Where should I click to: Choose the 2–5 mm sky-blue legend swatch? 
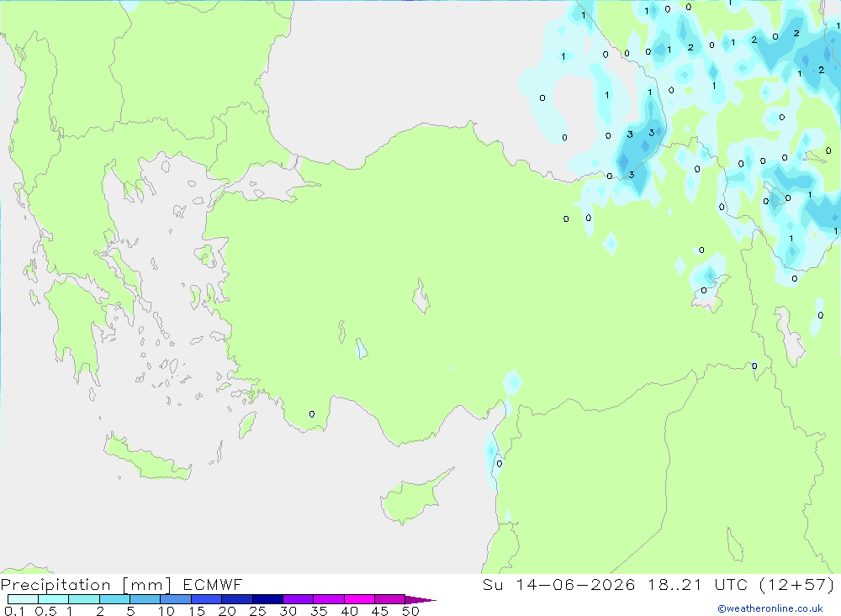[x=114, y=599]
